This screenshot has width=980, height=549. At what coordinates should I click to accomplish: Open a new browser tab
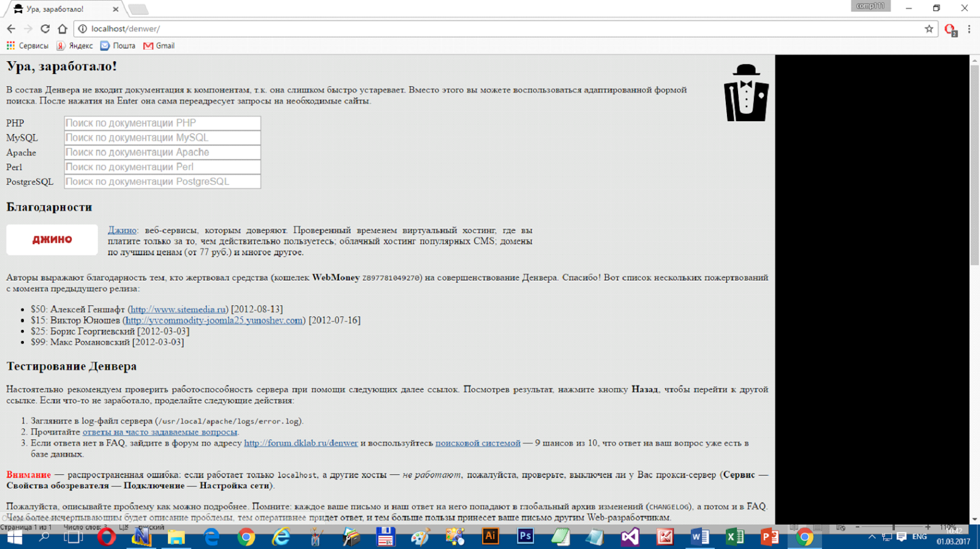138,9
